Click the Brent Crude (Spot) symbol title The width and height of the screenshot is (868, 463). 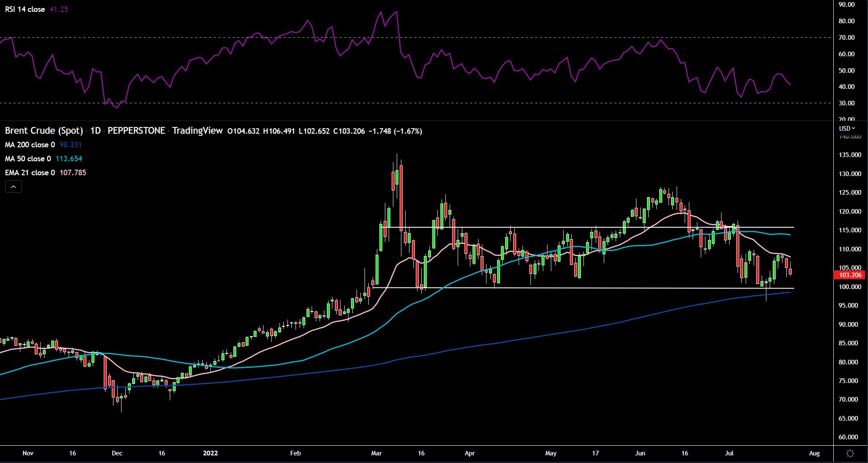44,131
